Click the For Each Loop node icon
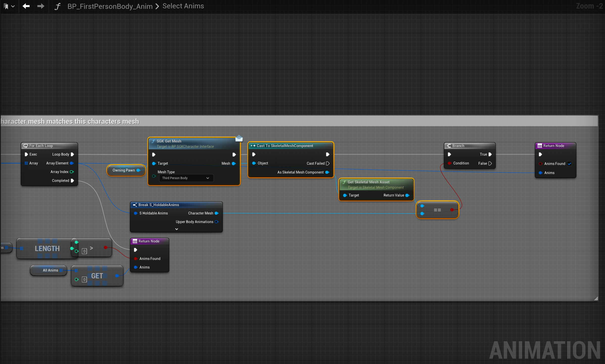The height and width of the screenshot is (364, 605). tap(26, 146)
